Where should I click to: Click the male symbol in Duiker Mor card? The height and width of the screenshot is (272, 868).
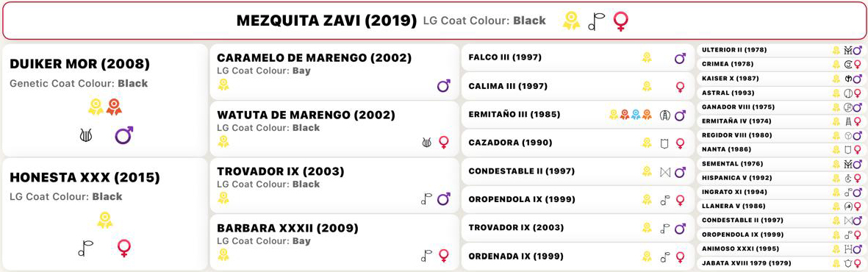coord(124,135)
